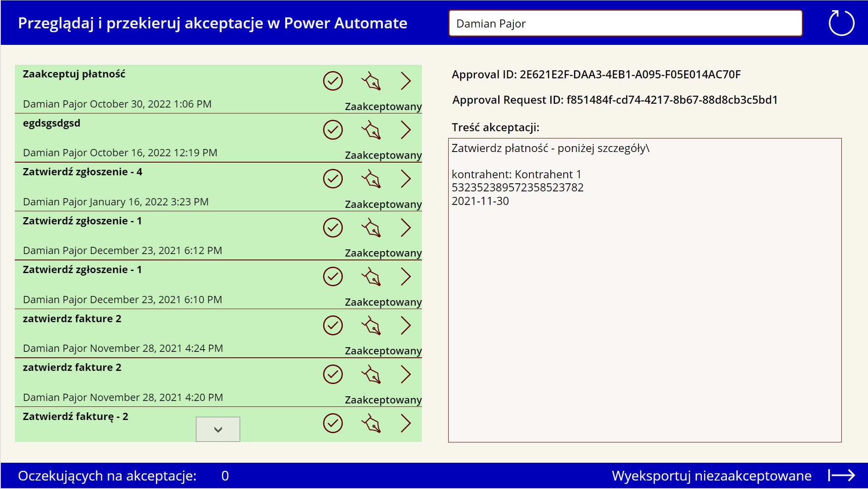Click the date 2021-11-30 in content
Screen dimensions: 868x489
[x=480, y=201]
